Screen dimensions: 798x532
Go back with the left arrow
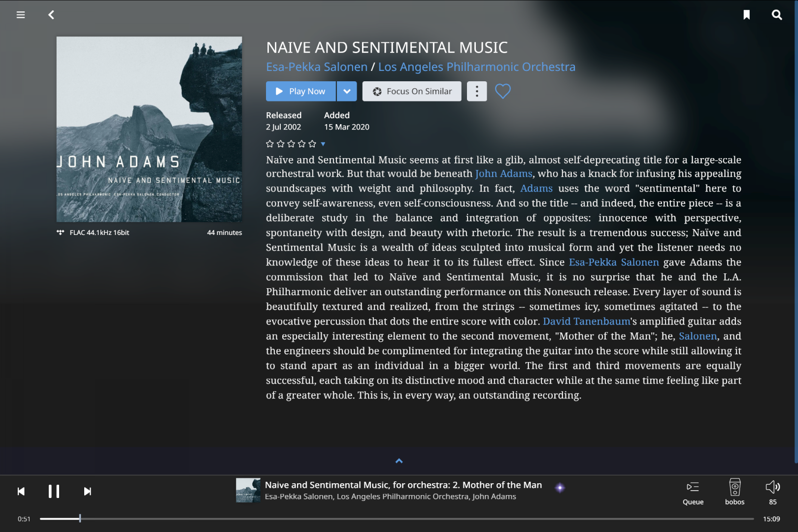point(51,15)
